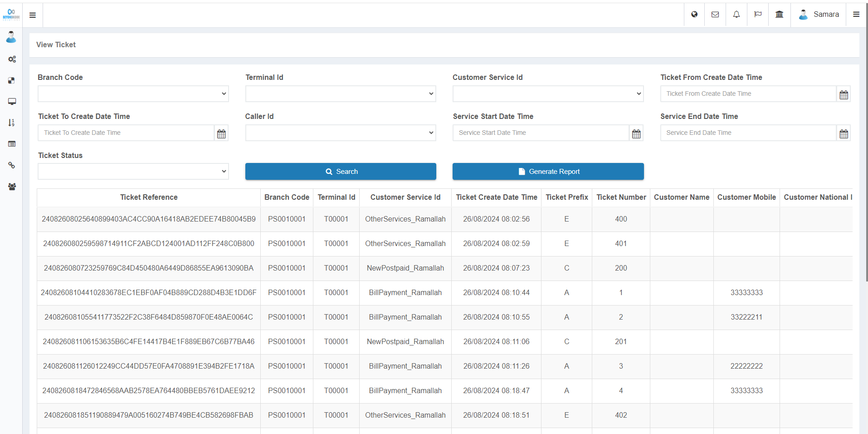Open the globe language icon
868x434 pixels.
pos(694,15)
